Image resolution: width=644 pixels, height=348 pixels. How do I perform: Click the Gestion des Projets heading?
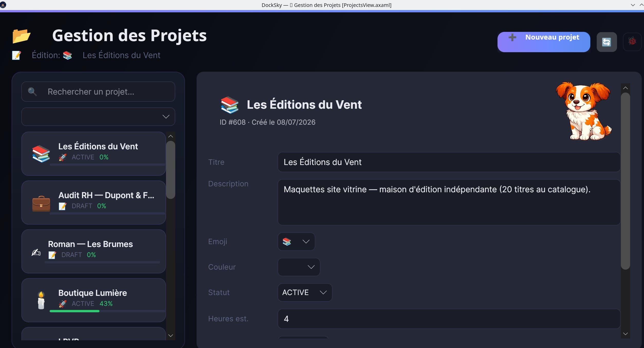129,35
